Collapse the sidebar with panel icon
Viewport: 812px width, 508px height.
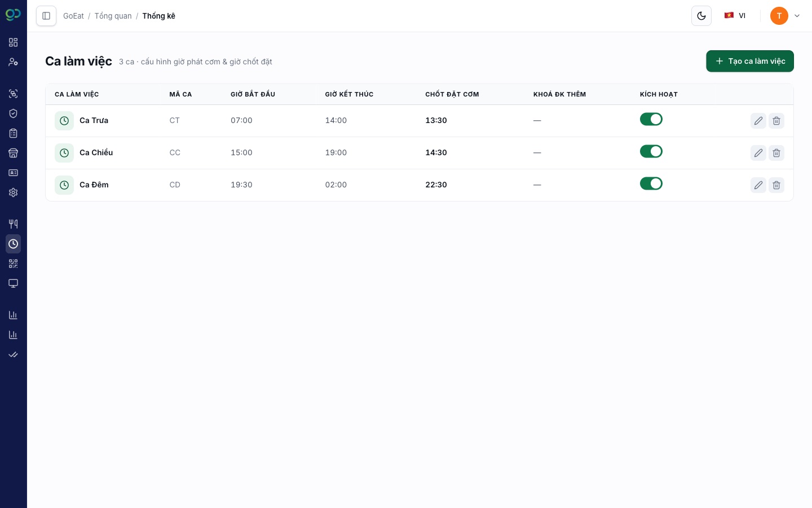[x=46, y=16]
